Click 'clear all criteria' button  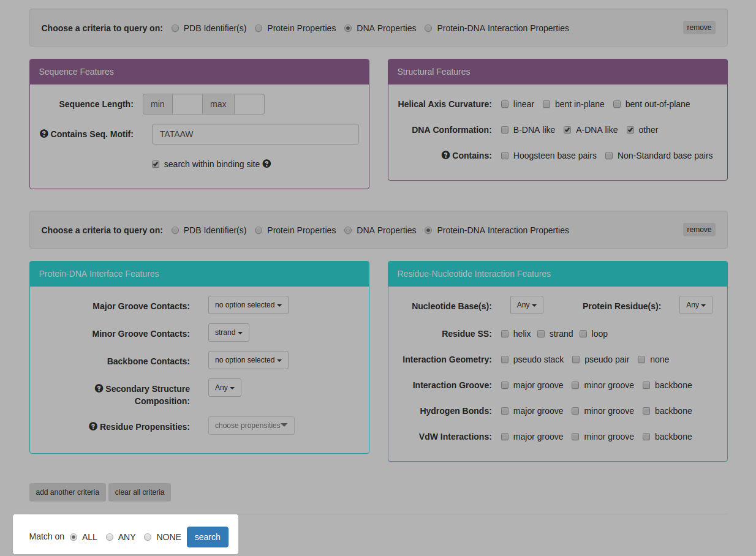140,492
